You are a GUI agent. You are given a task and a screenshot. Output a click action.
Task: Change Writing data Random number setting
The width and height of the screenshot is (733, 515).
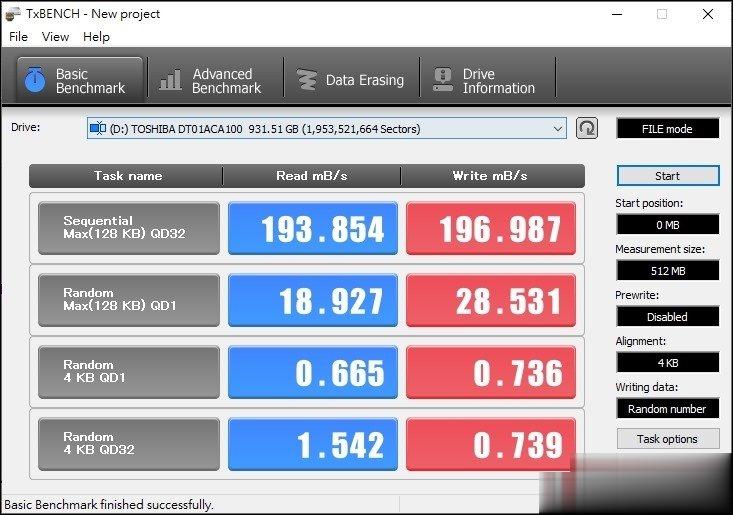[668, 409]
